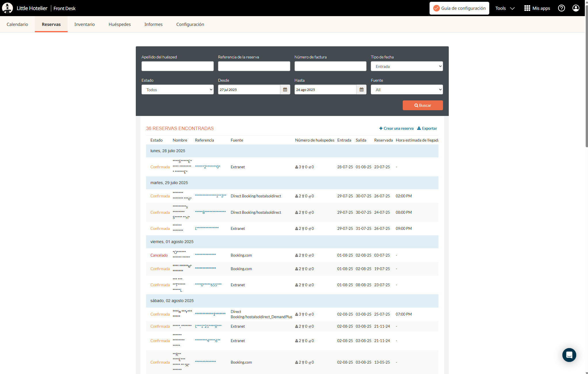Screen dimensions: 588x374
Task: Open the chat support bubble icon
Action: [569, 355]
